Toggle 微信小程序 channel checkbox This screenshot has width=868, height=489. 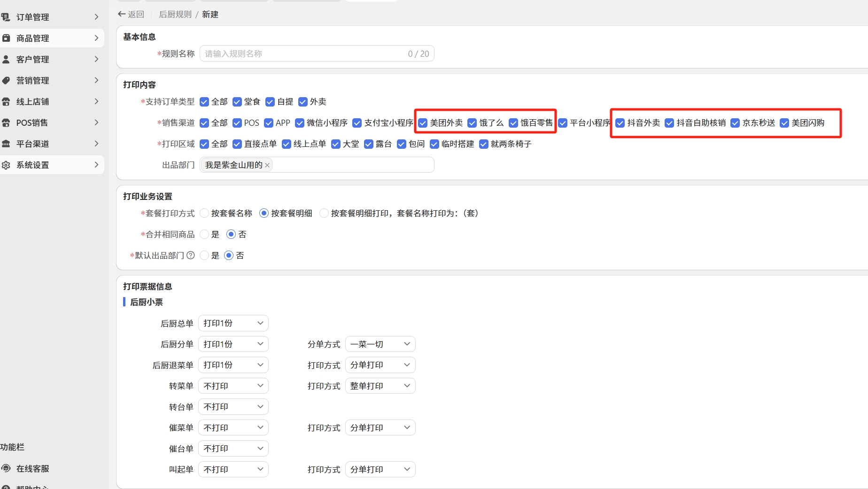pos(300,123)
